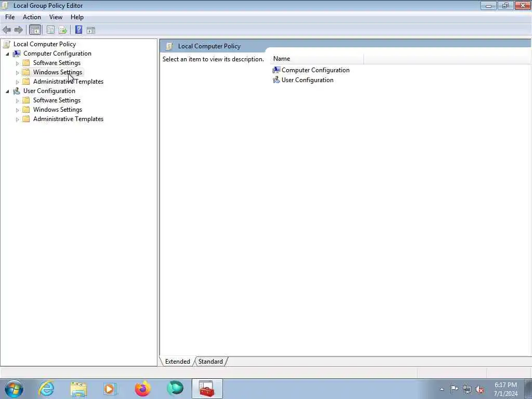Click the Computer Configuration icon in the right list
532x399 pixels.
tap(276, 70)
